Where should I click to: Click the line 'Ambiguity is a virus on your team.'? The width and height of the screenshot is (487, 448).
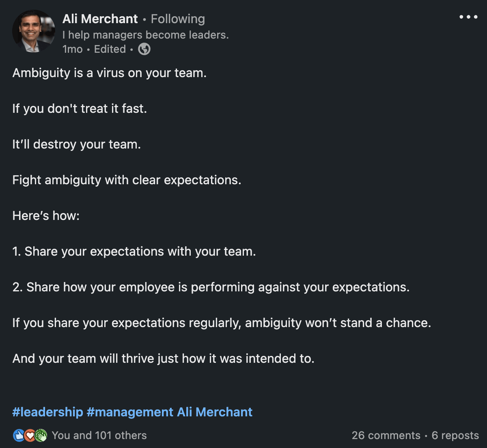pos(110,73)
